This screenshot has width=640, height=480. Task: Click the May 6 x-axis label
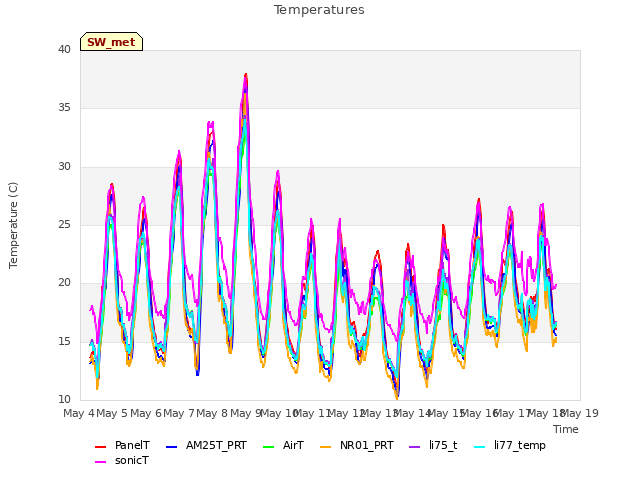click(x=146, y=413)
